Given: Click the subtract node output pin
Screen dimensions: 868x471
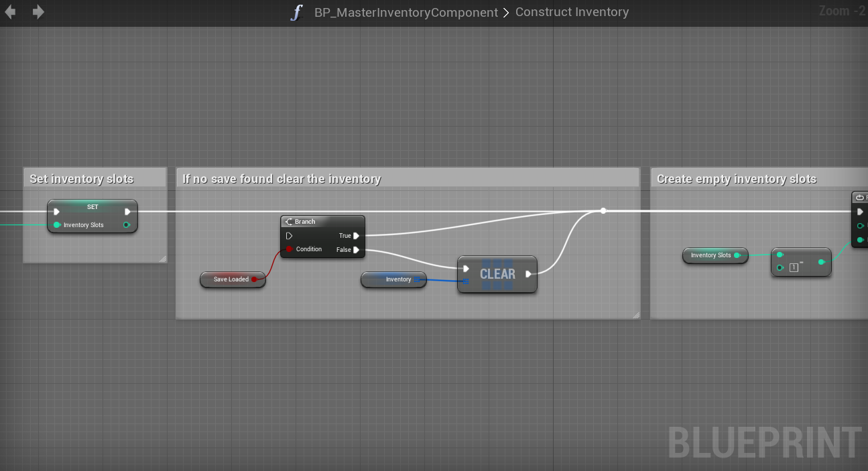Looking at the screenshot, I should click(821, 262).
